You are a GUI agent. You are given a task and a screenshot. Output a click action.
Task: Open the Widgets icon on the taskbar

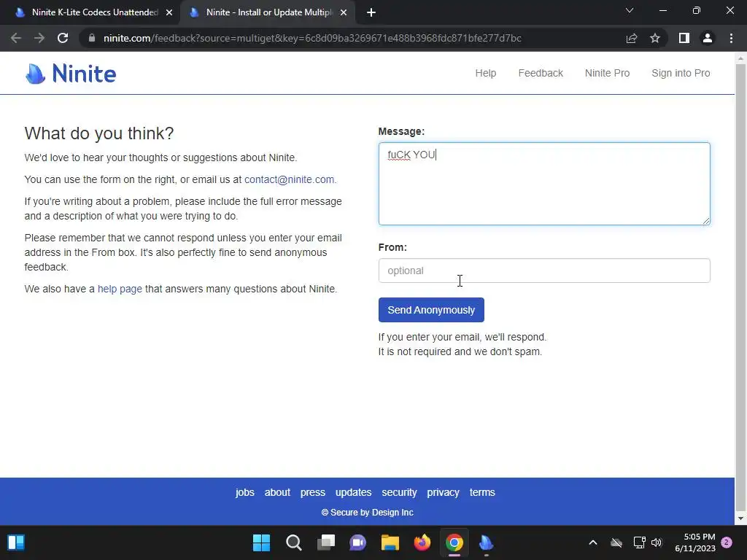[16, 542]
